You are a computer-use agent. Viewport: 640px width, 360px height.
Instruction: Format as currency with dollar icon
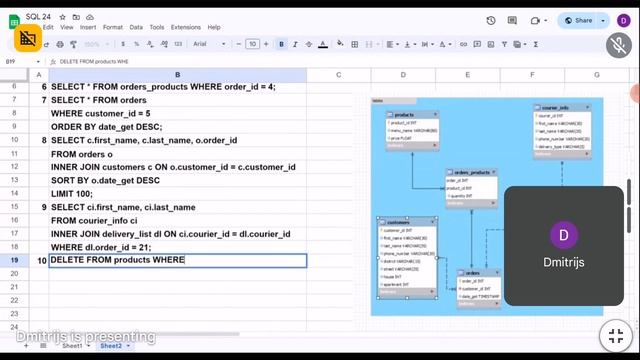coord(123,44)
